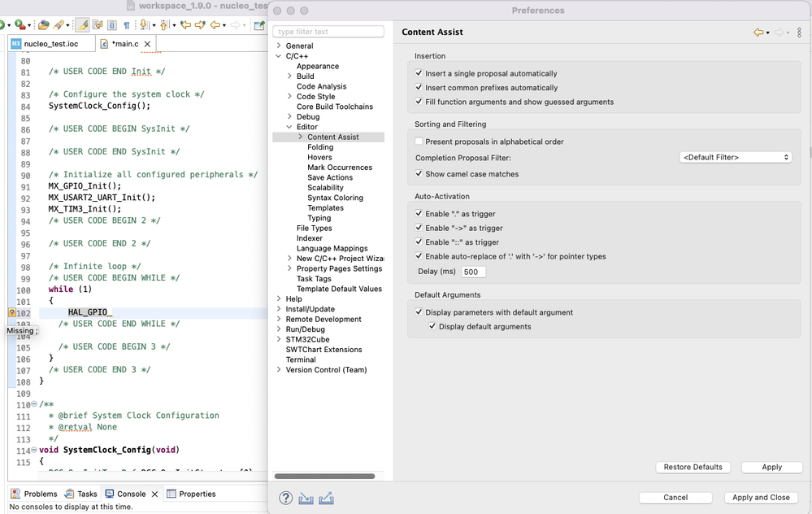Screen dimensions: 812x514
Task: Toggle Display parameters with default argument
Action: tap(419, 312)
